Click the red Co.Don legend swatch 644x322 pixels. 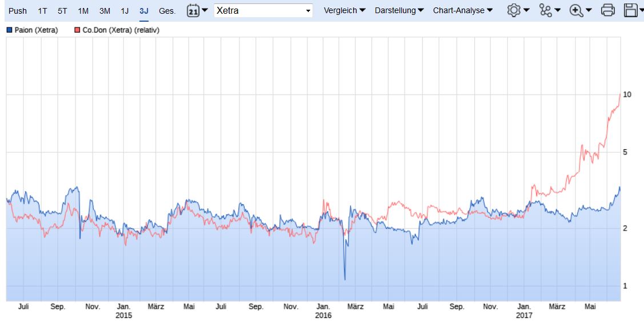[78, 30]
